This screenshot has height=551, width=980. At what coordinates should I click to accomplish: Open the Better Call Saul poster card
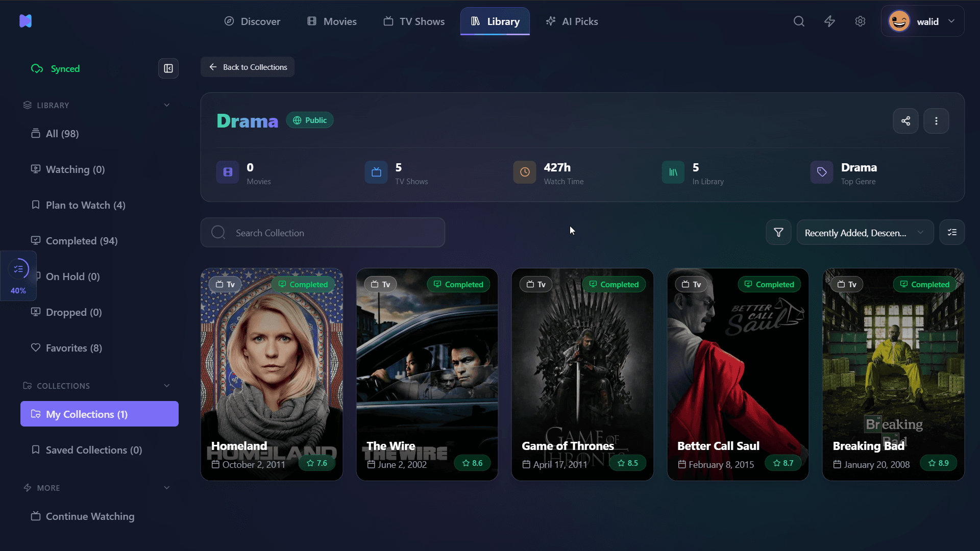click(738, 374)
